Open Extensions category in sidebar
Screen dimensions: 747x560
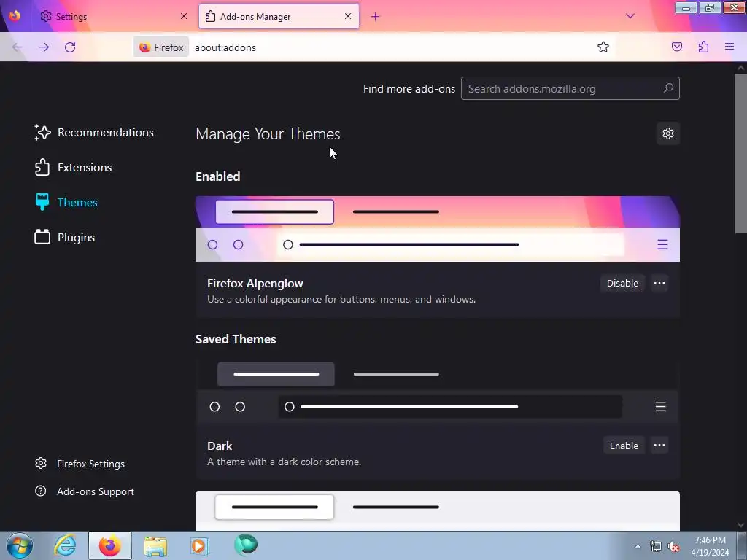[73, 167]
